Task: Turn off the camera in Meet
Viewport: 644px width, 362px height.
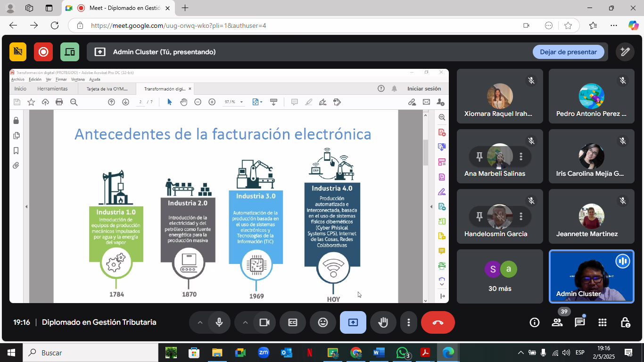Action: [x=264, y=322]
